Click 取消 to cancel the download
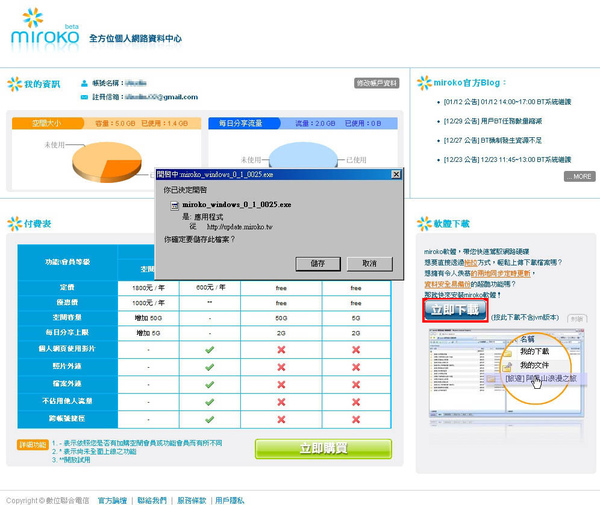The height and width of the screenshot is (505, 600). point(369,264)
